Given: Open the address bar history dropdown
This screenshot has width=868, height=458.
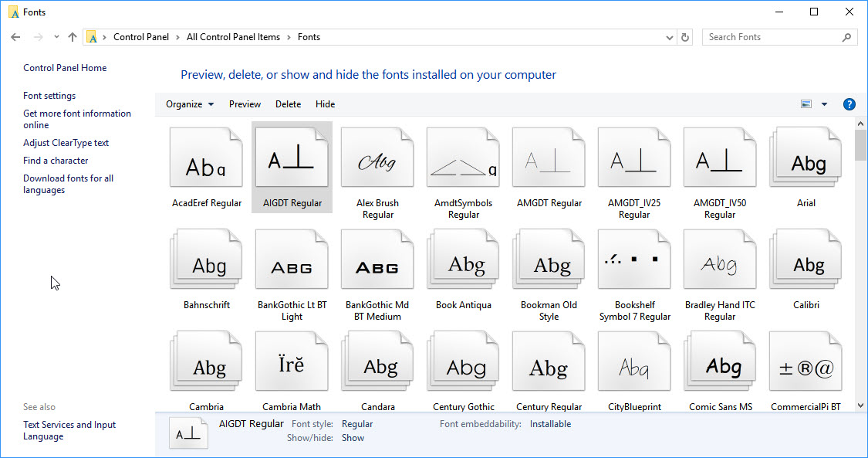Looking at the screenshot, I should tap(669, 38).
